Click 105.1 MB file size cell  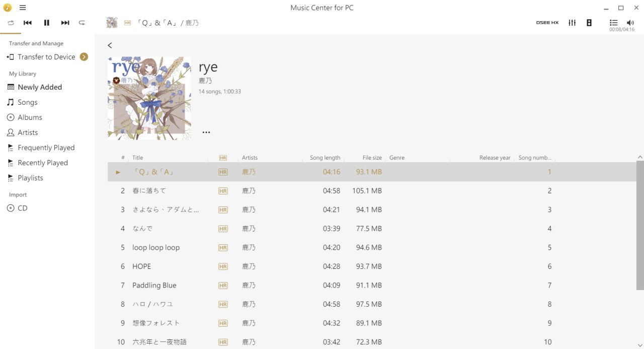click(x=367, y=191)
